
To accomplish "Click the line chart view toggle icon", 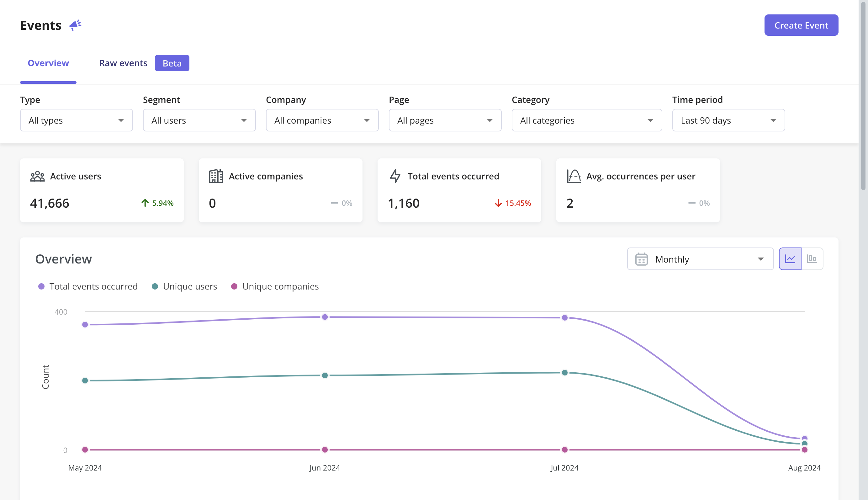I will click(791, 258).
